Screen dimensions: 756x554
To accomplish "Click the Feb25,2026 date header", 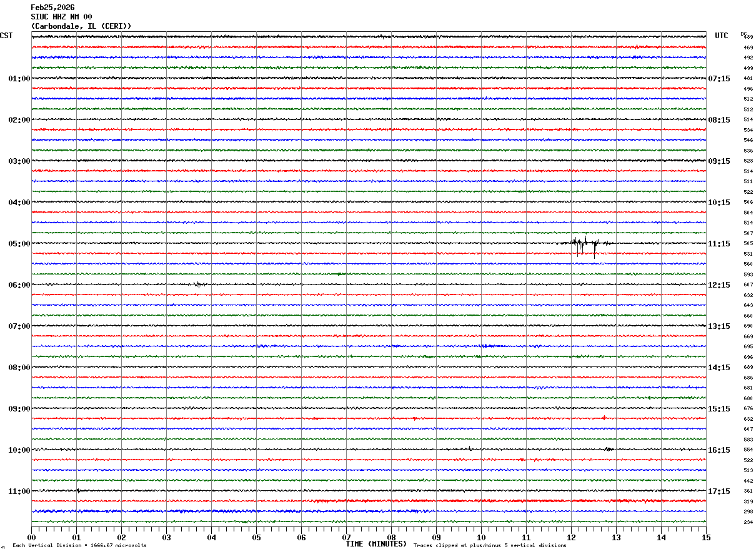I will 52,8.
